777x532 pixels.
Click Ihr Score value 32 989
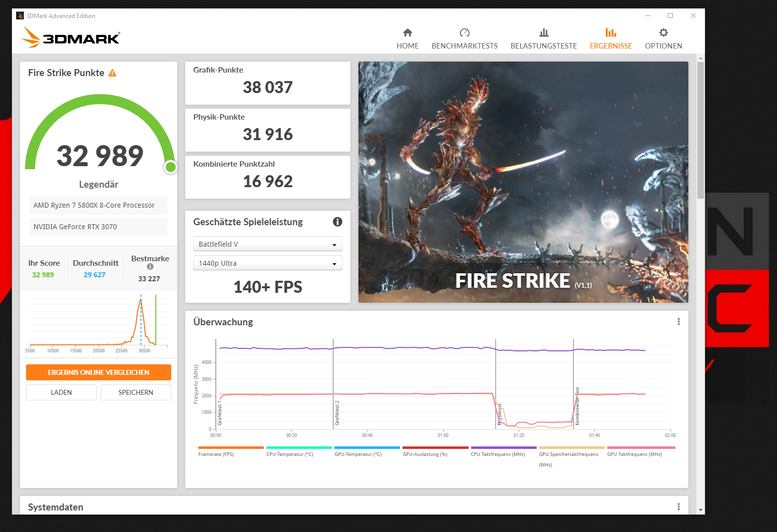pos(43,275)
